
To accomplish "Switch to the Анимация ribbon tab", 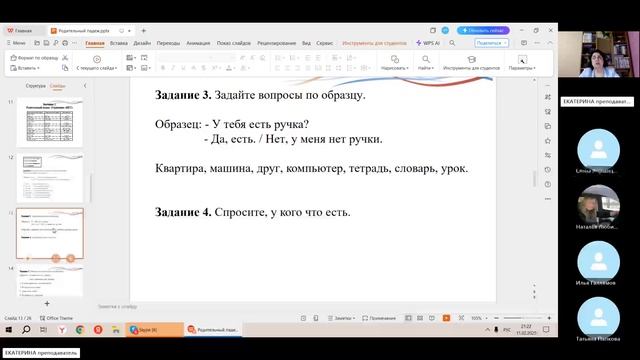I will [198, 43].
